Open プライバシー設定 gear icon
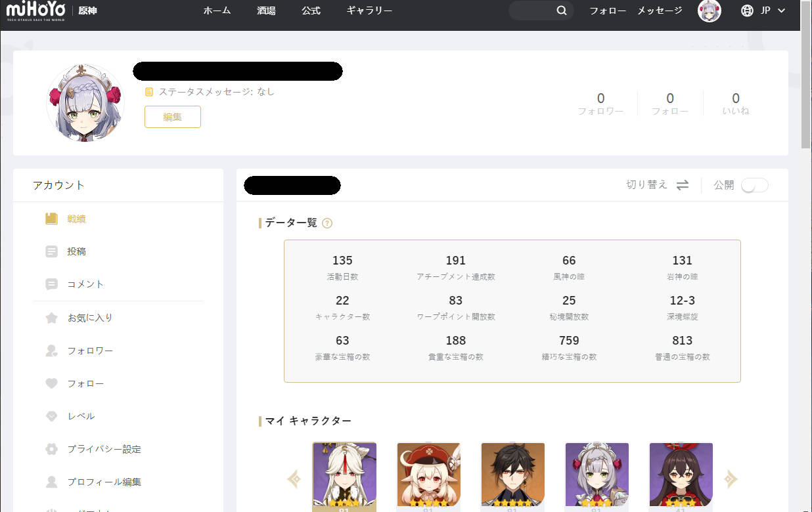The height and width of the screenshot is (512, 812). [51, 449]
